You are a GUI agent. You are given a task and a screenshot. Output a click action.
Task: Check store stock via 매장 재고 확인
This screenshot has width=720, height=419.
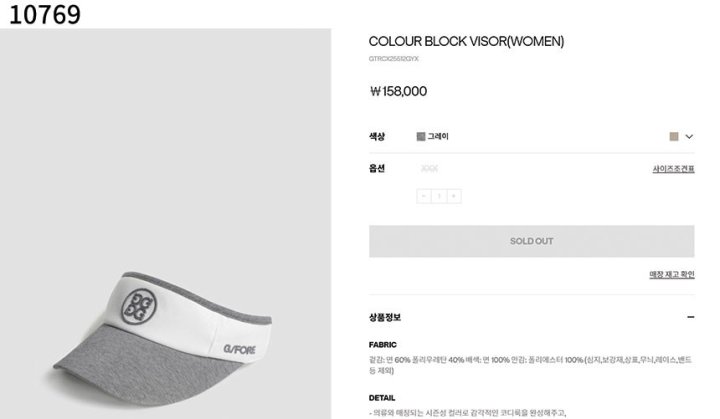[671, 274]
